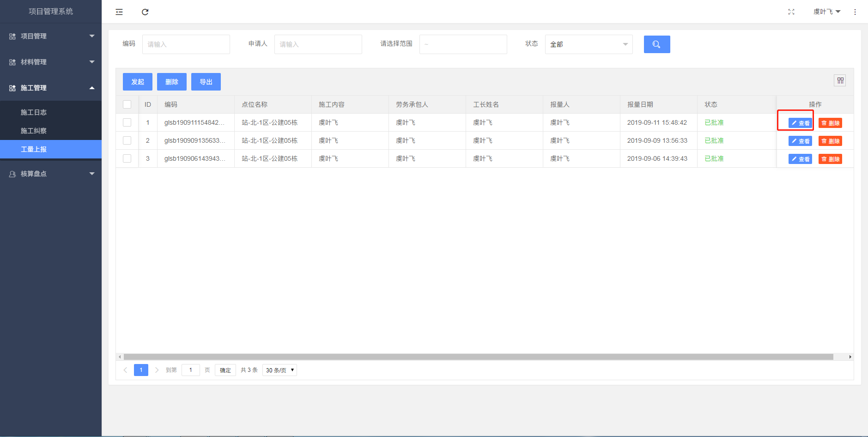Click the 施工管理 sidebar icon
The image size is (868, 437).
(12, 88)
